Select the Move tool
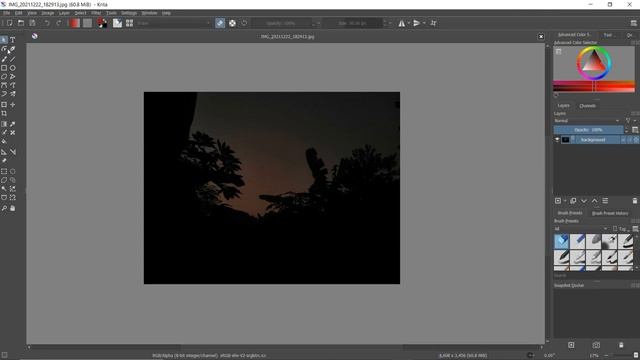 pos(13,105)
